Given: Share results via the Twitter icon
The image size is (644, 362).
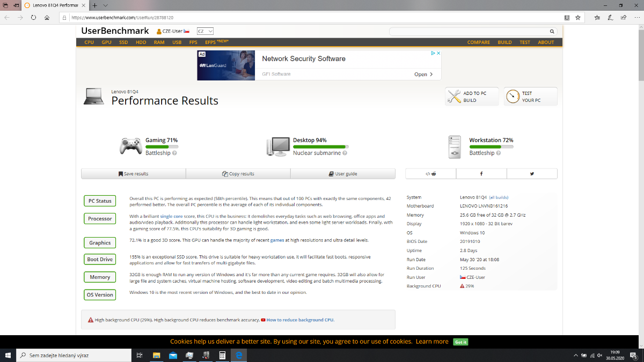Looking at the screenshot, I should pos(532,174).
